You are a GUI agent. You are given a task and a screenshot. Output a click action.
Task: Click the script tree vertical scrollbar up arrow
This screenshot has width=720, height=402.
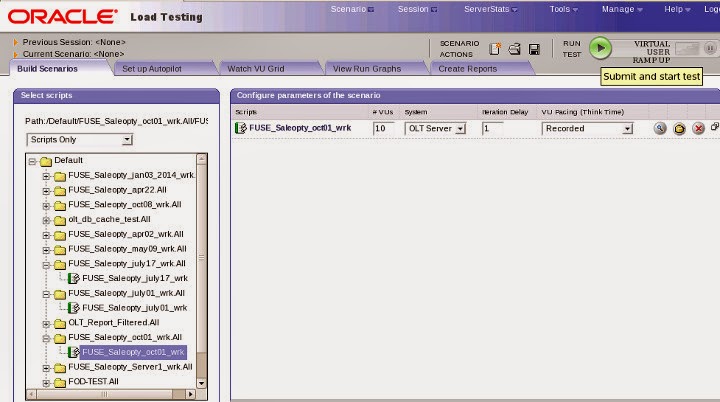click(x=201, y=159)
